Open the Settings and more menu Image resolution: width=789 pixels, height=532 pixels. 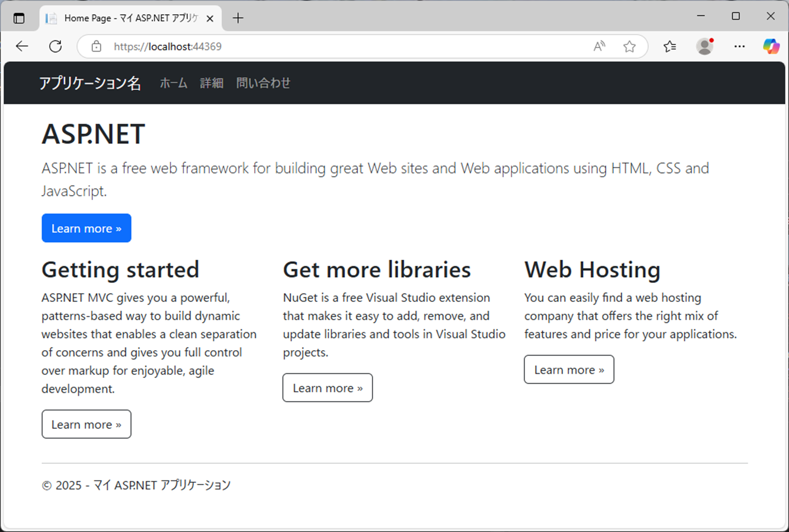[739, 46]
